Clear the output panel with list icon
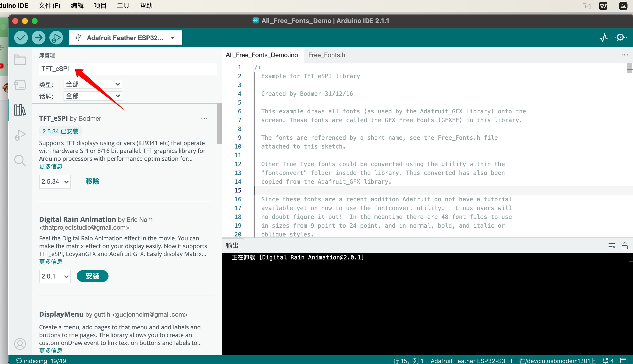 [x=612, y=246]
